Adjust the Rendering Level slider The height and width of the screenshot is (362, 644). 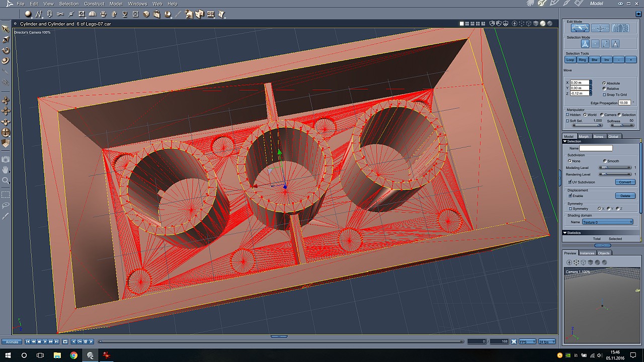[615, 174]
